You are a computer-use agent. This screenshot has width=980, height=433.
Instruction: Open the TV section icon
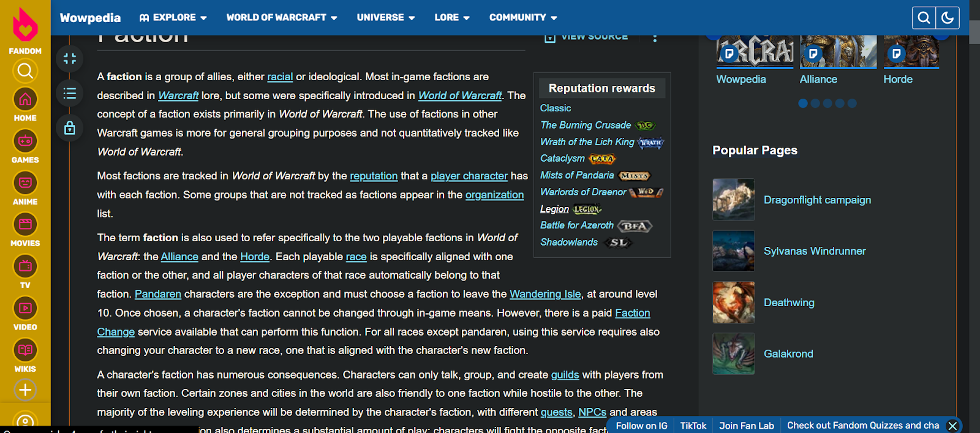(x=25, y=266)
